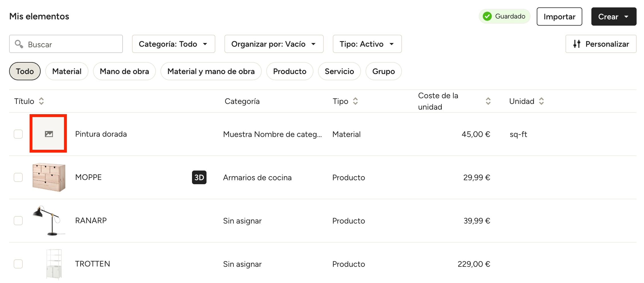This screenshot has height=283, width=644.
Task: Sort by Título column arrows
Action: (x=41, y=101)
